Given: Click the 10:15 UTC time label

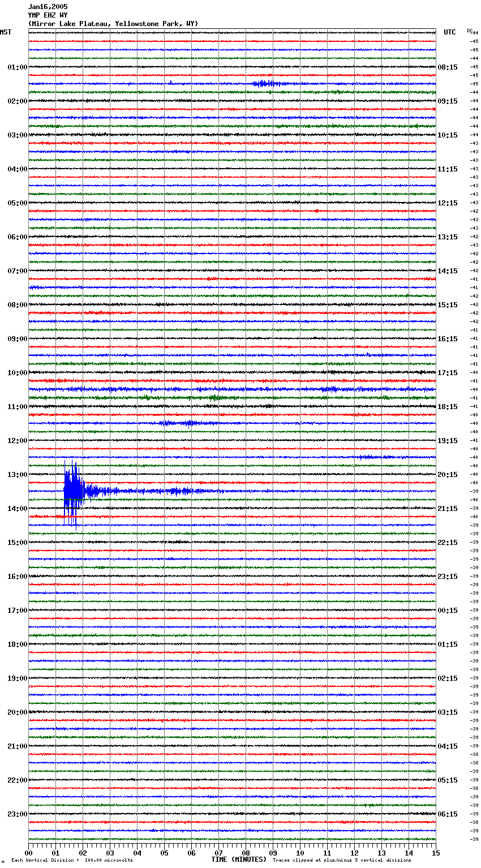Looking at the screenshot, I should [448, 135].
